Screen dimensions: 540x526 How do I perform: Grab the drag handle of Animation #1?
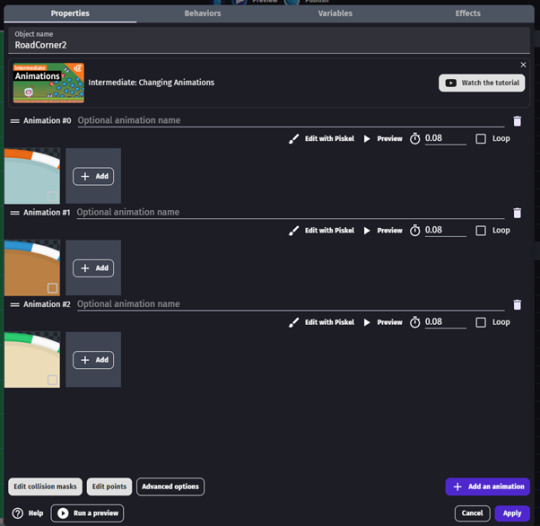[15, 213]
